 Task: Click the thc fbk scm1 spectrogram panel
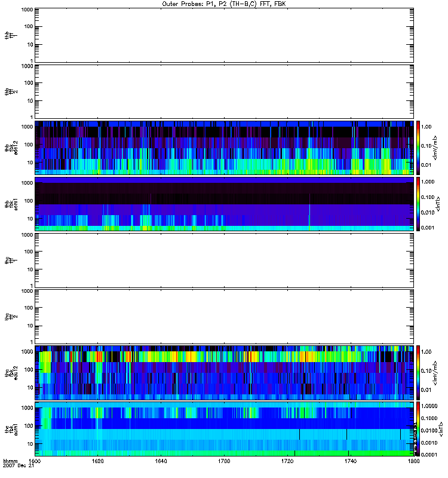coord(224,429)
